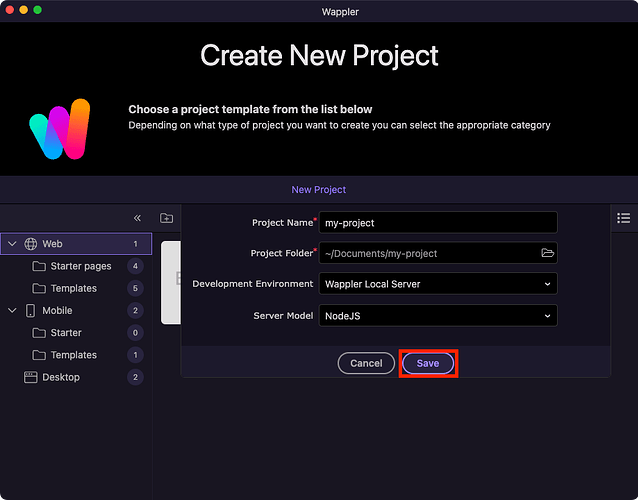Select Starter pages under Web
The width and height of the screenshot is (638, 500).
pyautogui.click(x=80, y=267)
